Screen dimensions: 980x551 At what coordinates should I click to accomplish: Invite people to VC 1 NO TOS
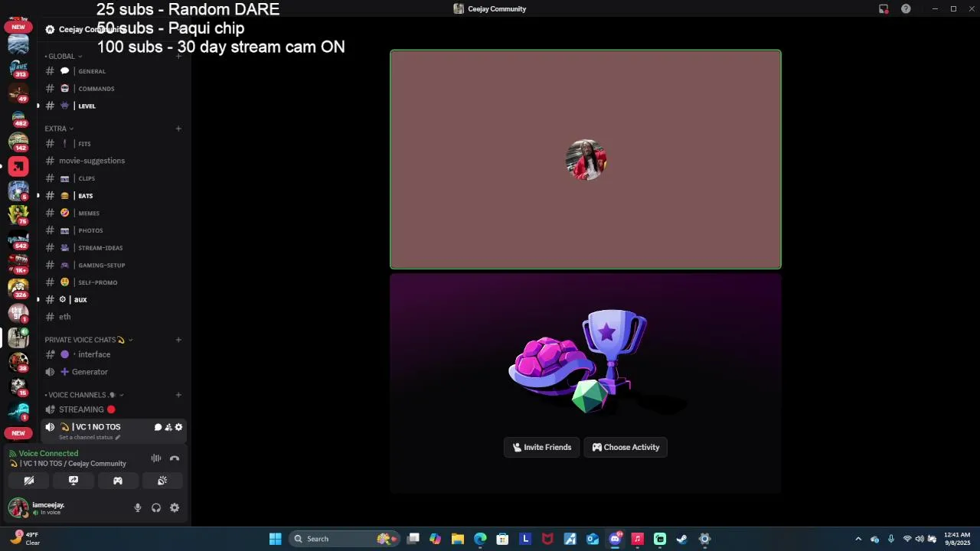tap(168, 427)
